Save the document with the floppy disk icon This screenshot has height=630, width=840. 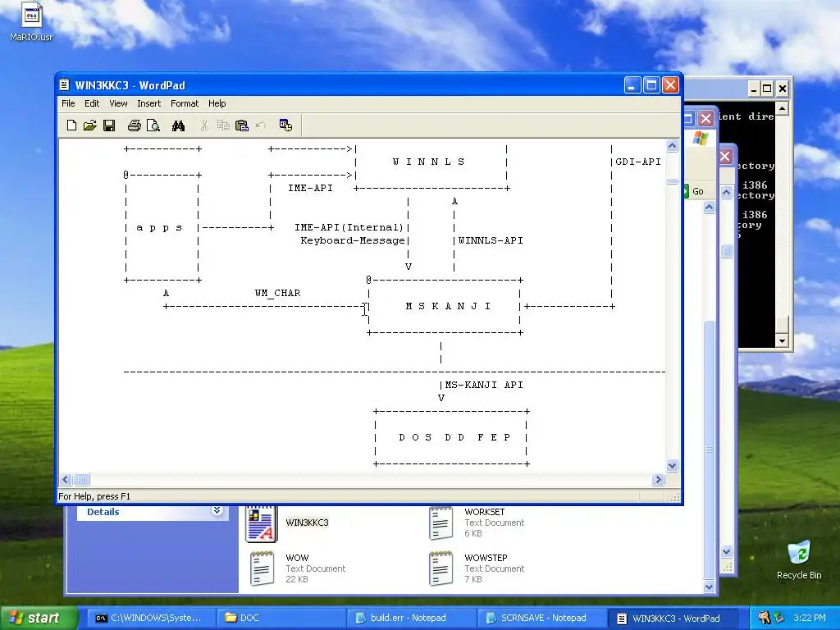[x=109, y=126]
